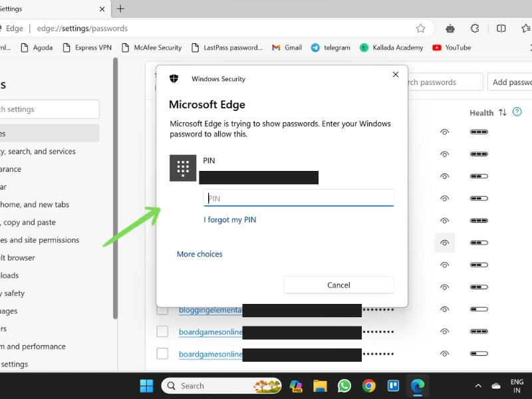Viewport: 532px width, 399px height.
Task: Check the last boardgamesonline row checkbox
Action: [x=162, y=354]
